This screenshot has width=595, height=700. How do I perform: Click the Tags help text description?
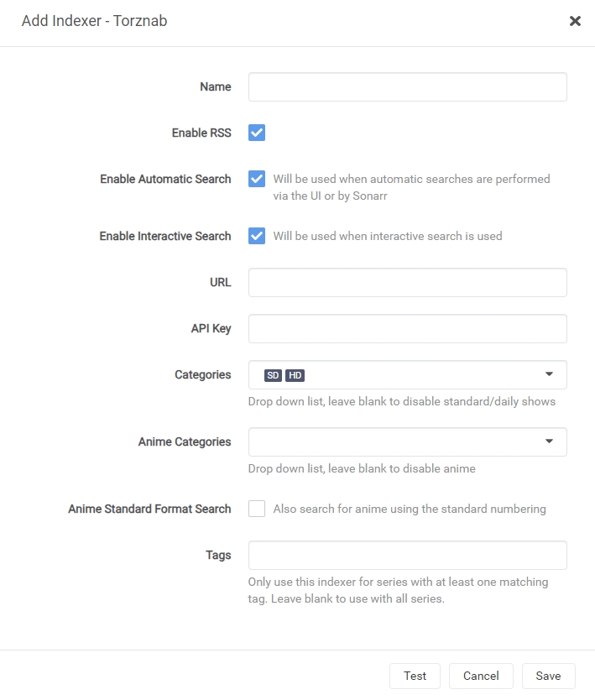pos(398,591)
